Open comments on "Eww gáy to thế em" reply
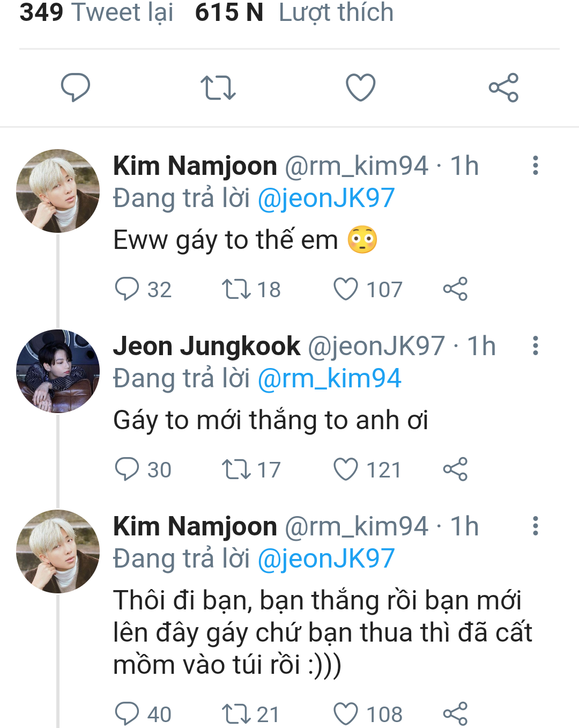 (x=127, y=289)
